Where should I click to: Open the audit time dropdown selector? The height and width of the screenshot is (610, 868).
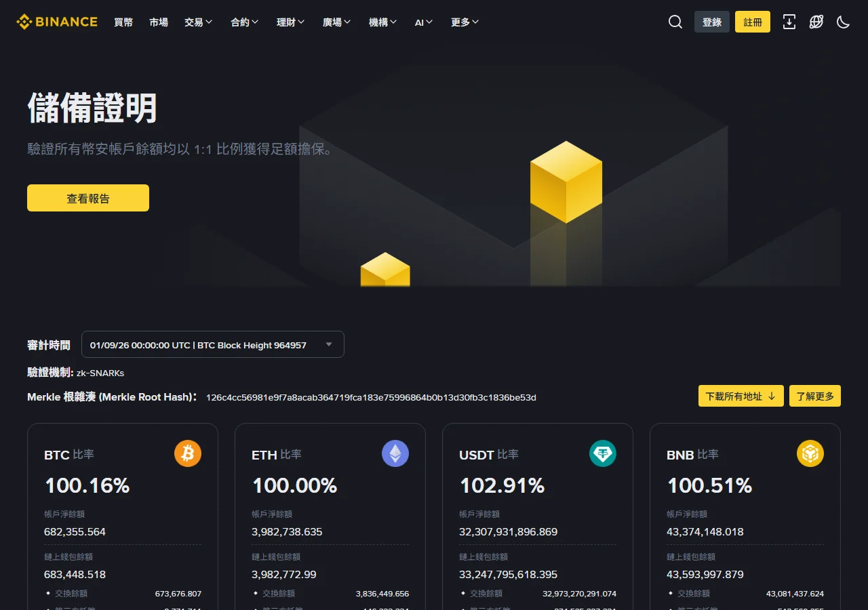tap(213, 344)
